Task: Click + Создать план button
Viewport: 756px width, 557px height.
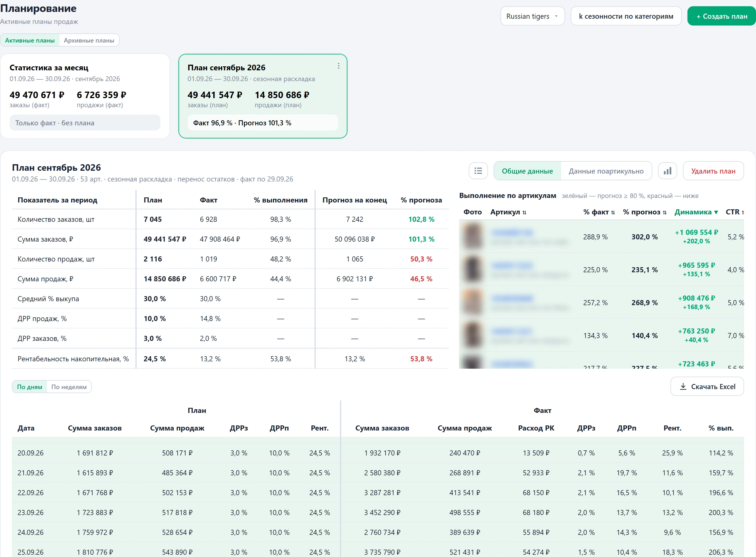Action: [x=721, y=16]
